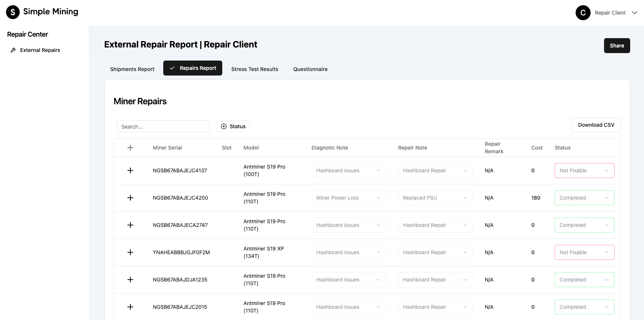The width and height of the screenshot is (644, 320).
Task: Click the Status column header
Action: tap(563, 148)
